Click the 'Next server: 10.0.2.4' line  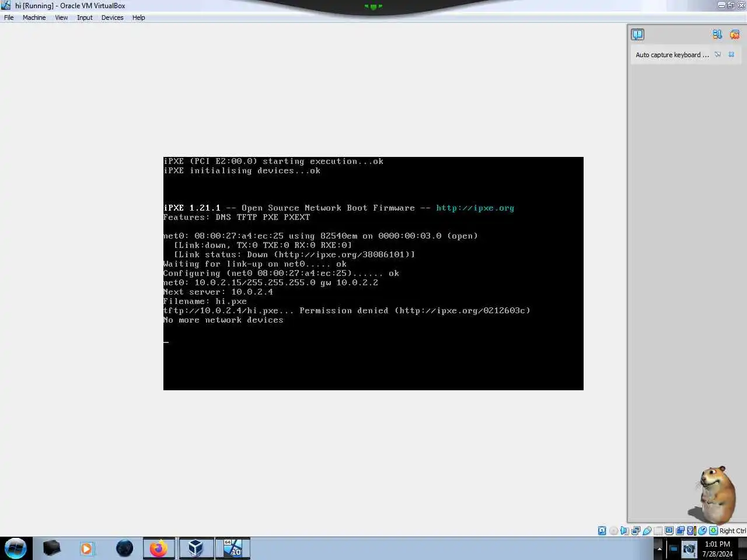click(218, 292)
